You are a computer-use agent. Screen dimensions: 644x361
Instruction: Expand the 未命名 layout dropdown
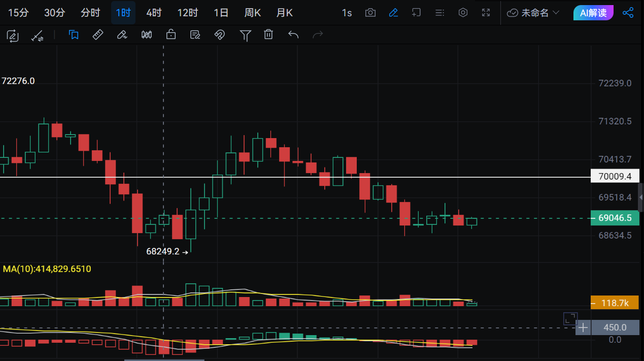(x=533, y=13)
